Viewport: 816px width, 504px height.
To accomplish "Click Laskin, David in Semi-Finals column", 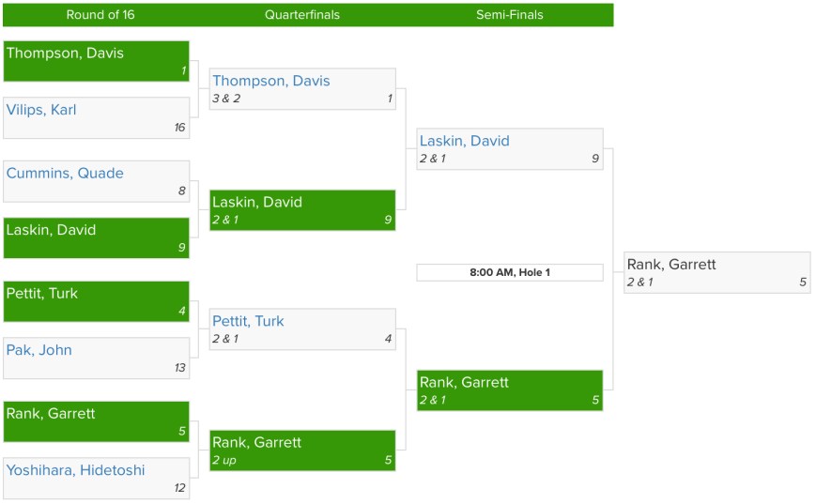I will 465,142.
